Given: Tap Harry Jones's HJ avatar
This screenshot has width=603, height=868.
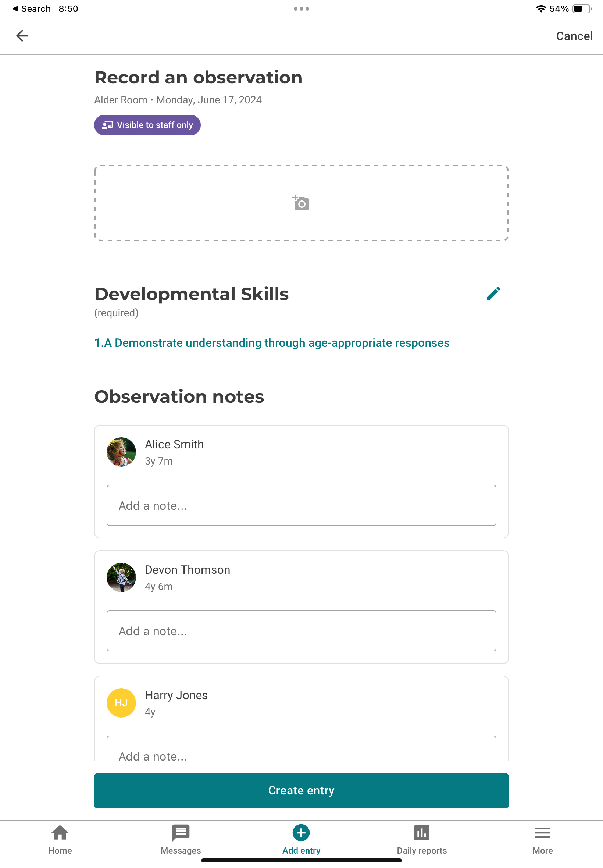Looking at the screenshot, I should (121, 703).
